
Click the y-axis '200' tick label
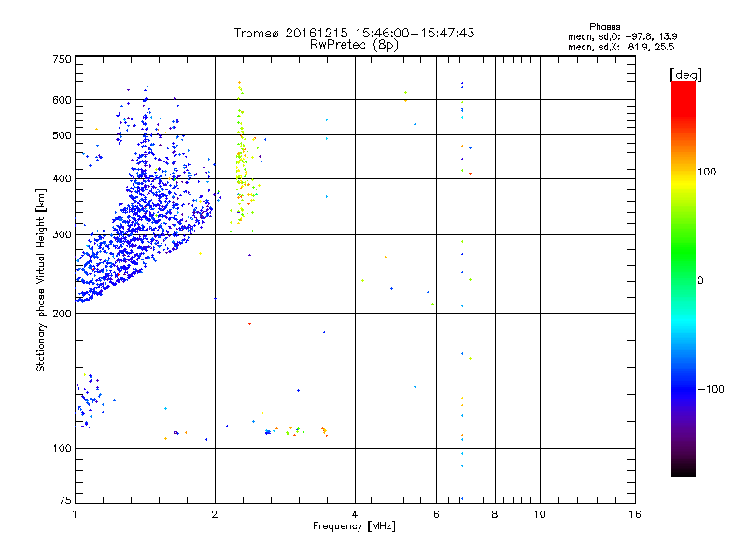(62, 314)
